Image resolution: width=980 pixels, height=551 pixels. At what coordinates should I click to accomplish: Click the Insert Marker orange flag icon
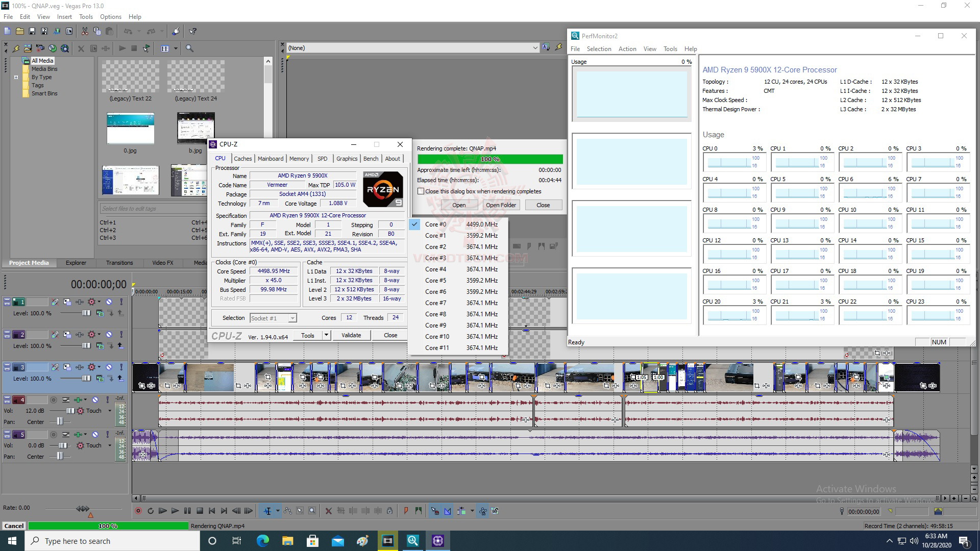click(406, 511)
